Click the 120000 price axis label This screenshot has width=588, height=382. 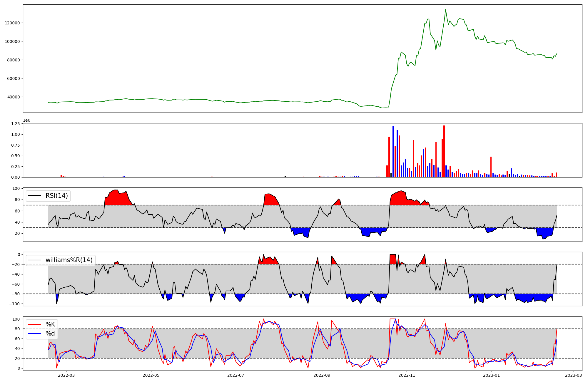pyautogui.click(x=12, y=23)
